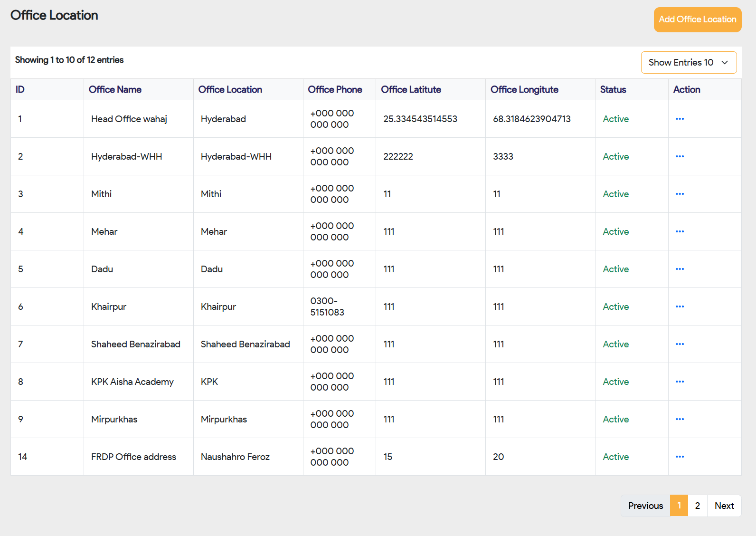This screenshot has height=536, width=756.
Task: Select current page 1 in pagination
Action: point(679,506)
